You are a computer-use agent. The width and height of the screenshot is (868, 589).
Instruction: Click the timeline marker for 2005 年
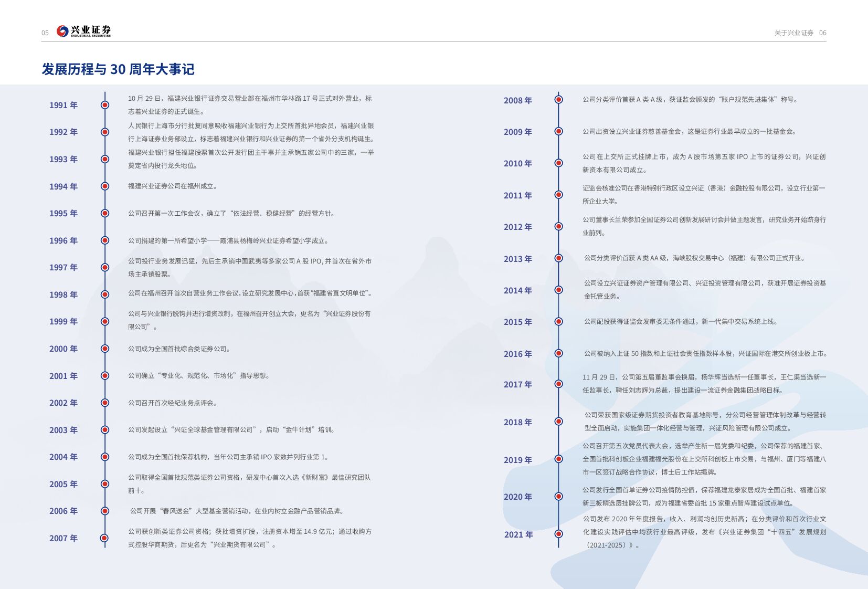[105, 484]
